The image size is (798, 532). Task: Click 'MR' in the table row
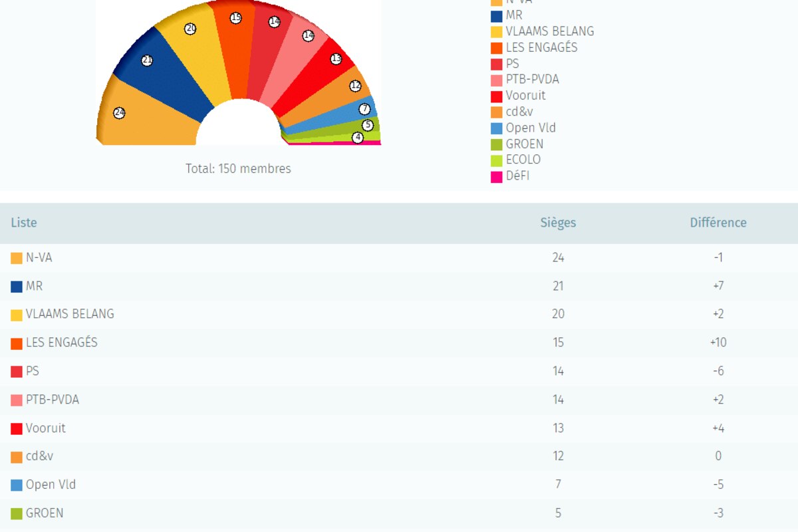coord(34,286)
